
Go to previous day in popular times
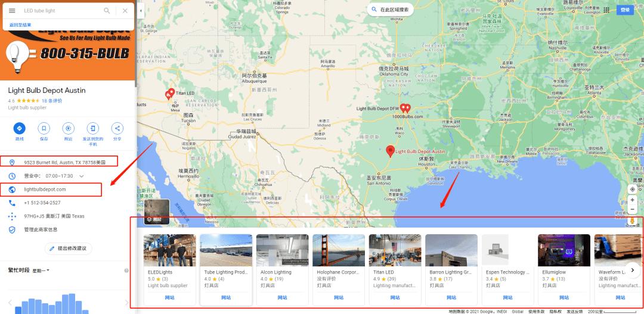(x=10, y=303)
